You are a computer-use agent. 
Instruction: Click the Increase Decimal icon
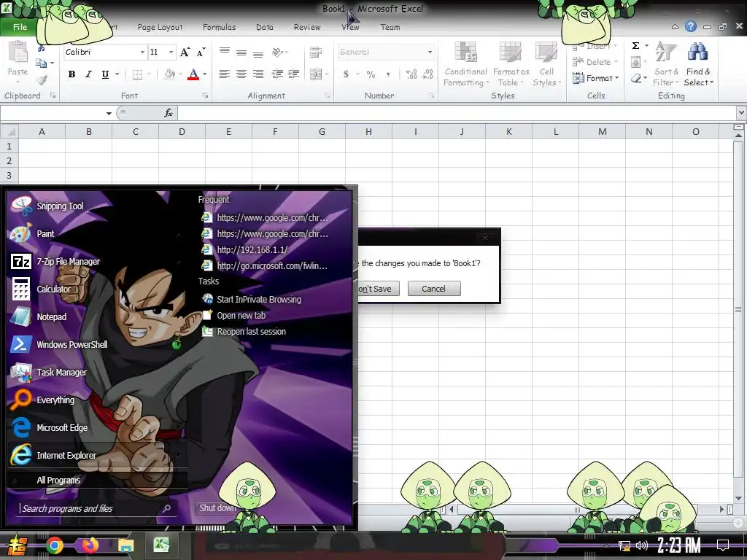pyautogui.click(x=411, y=74)
